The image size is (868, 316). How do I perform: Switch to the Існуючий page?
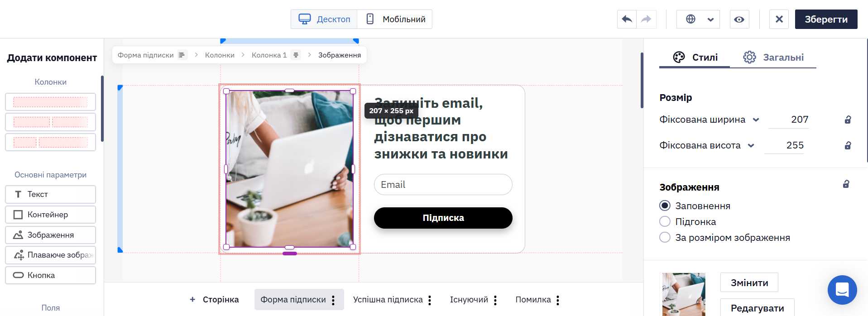[x=469, y=300]
